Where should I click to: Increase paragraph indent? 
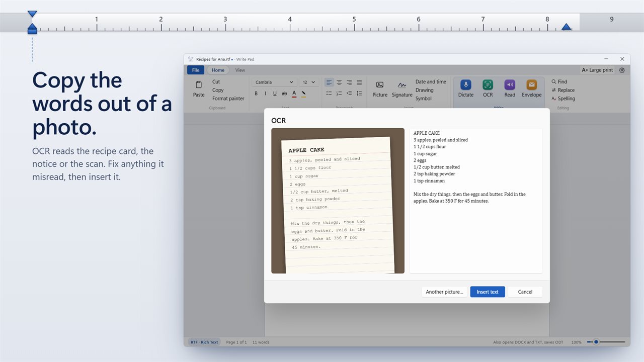pos(349,94)
